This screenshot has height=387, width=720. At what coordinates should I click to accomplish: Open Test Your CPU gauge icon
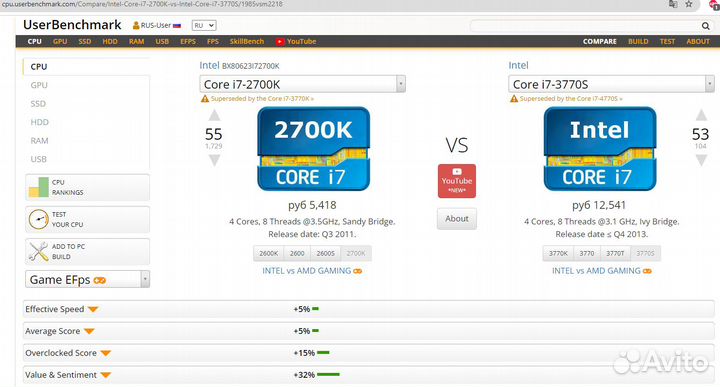click(39, 219)
